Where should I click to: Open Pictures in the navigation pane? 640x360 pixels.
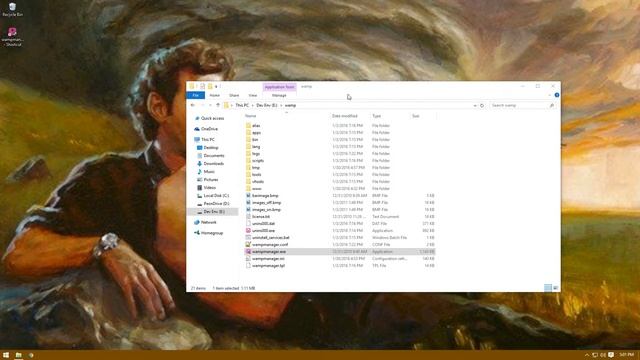tap(208, 180)
